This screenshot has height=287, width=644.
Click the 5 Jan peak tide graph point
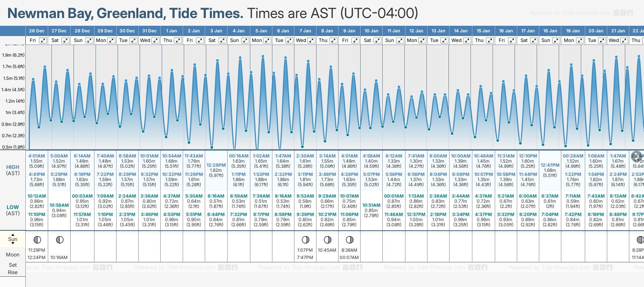263,56
